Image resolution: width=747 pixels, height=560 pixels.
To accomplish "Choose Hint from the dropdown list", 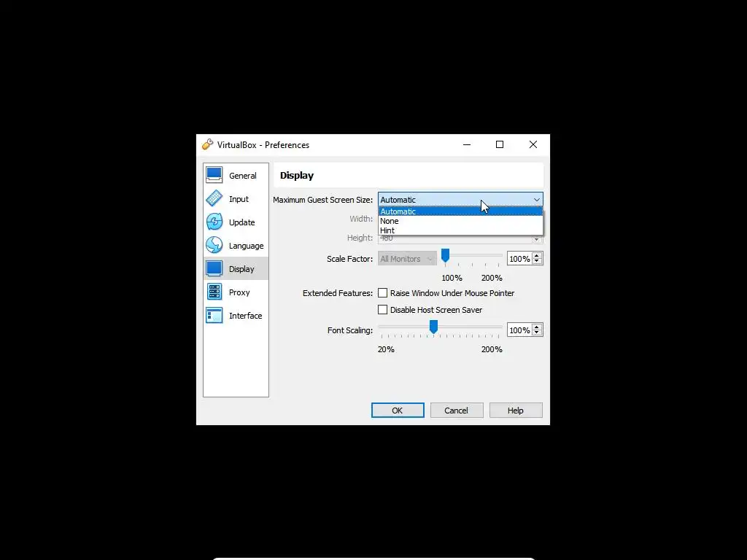I will pyautogui.click(x=460, y=230).
